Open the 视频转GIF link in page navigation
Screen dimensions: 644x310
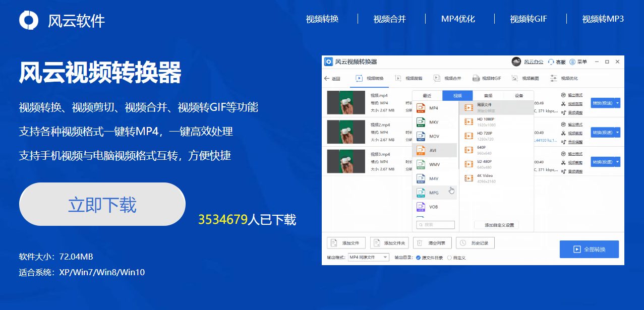pos(529,19)
